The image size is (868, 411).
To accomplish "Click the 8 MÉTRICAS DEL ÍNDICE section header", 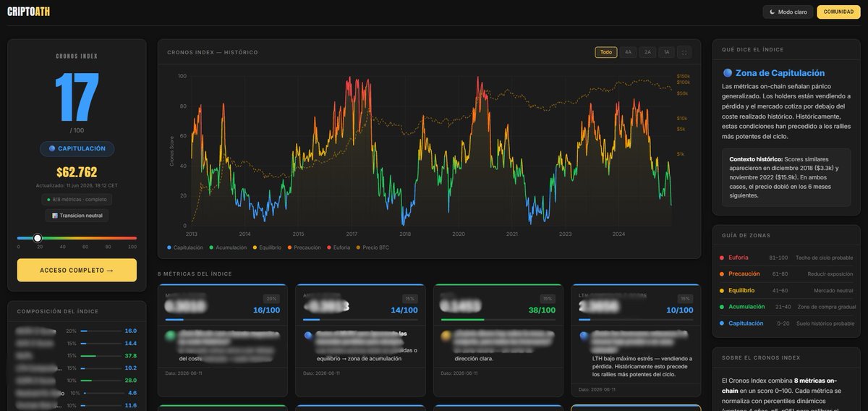I will pyautogui.click(x=195, y=274).
